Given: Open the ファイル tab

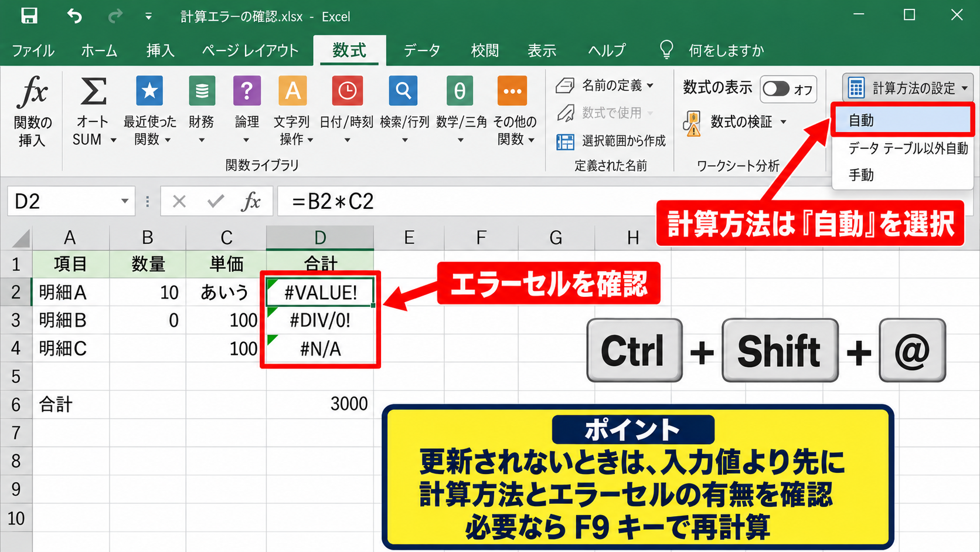Looking at the screenshot, I should tap(33, 50).
